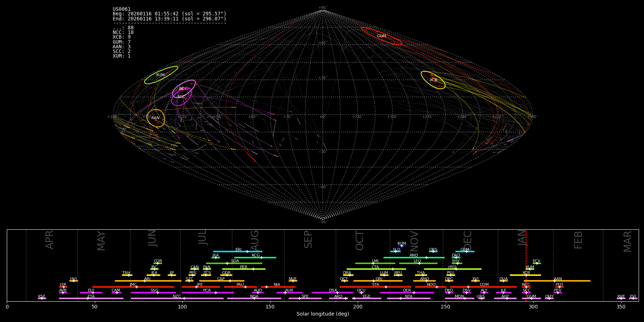Select the 'AAN: 3' legend entry

click(122, 47)
